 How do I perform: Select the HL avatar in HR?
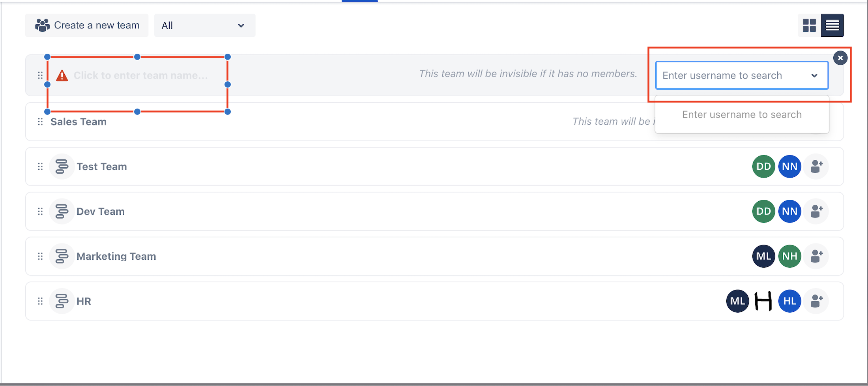pyautogui.click(x=790, y=301)
